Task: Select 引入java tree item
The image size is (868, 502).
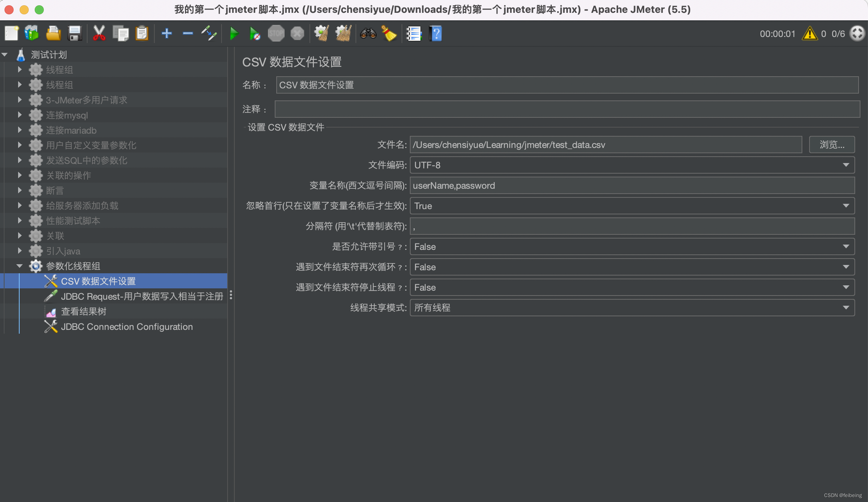Action: [x=63, y=251]
